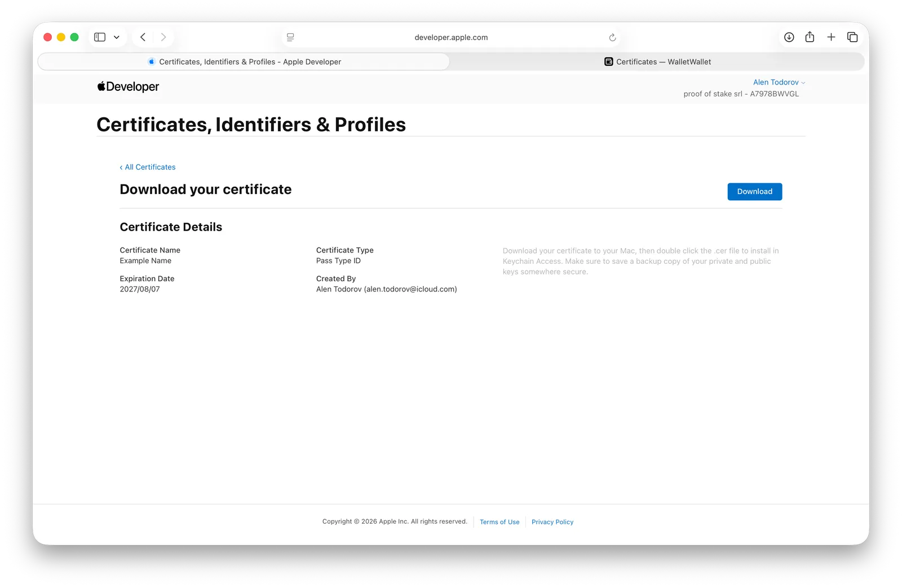
Task: Show tab overview icon
Action: tap(852, 37)
